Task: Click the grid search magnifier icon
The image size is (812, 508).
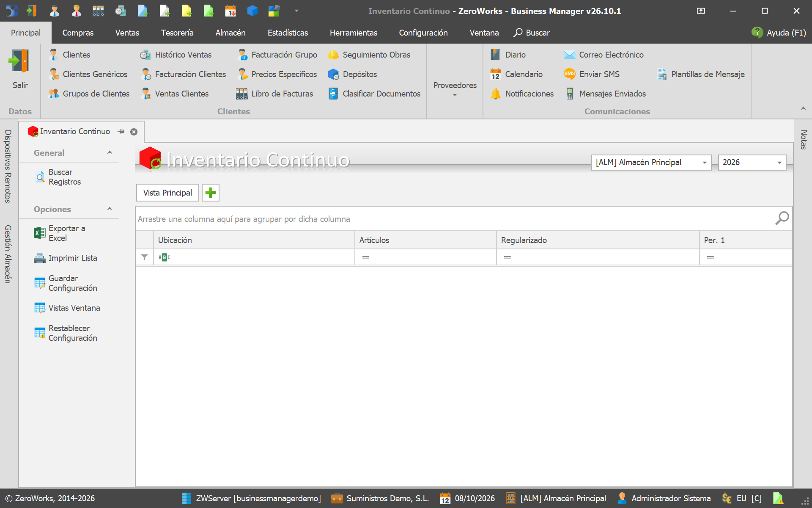Action: pos(782,218)
